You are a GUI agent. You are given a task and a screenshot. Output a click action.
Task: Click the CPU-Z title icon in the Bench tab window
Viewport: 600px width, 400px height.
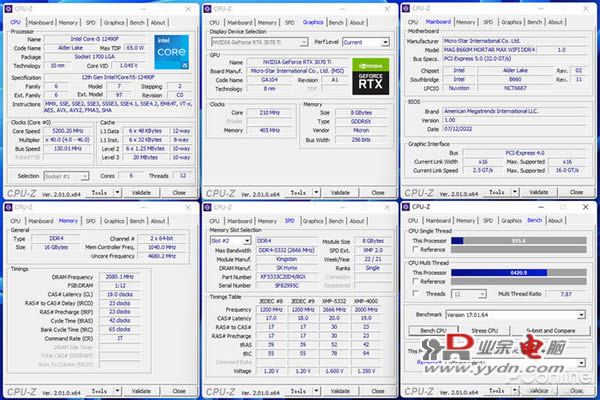(406, 207)
